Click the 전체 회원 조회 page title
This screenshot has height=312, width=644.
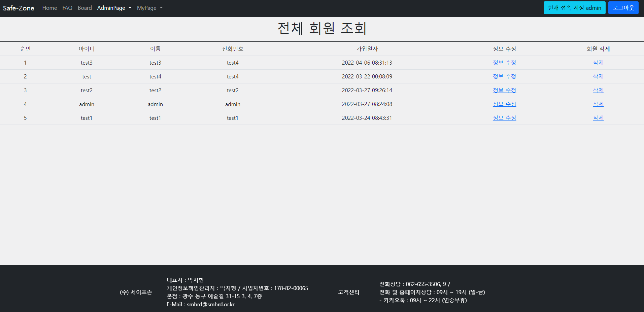[x=322, y=29]
